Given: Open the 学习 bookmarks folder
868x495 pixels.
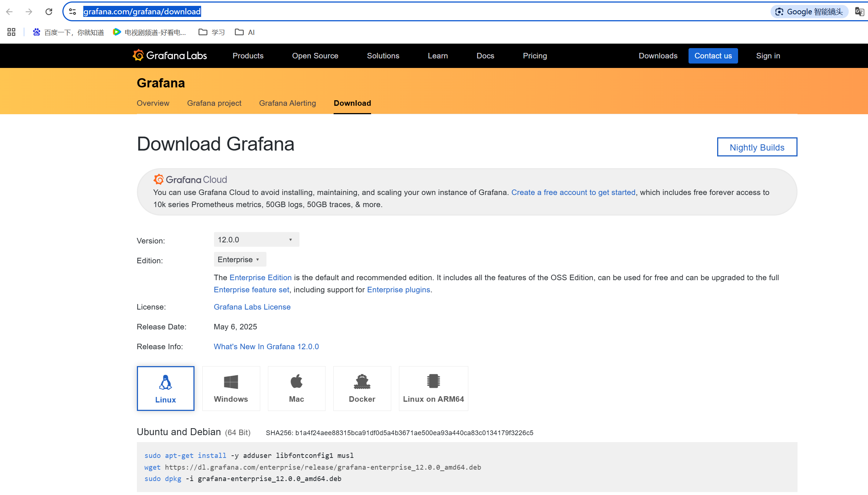Looking at the screenshot, I should coord(211,32).
